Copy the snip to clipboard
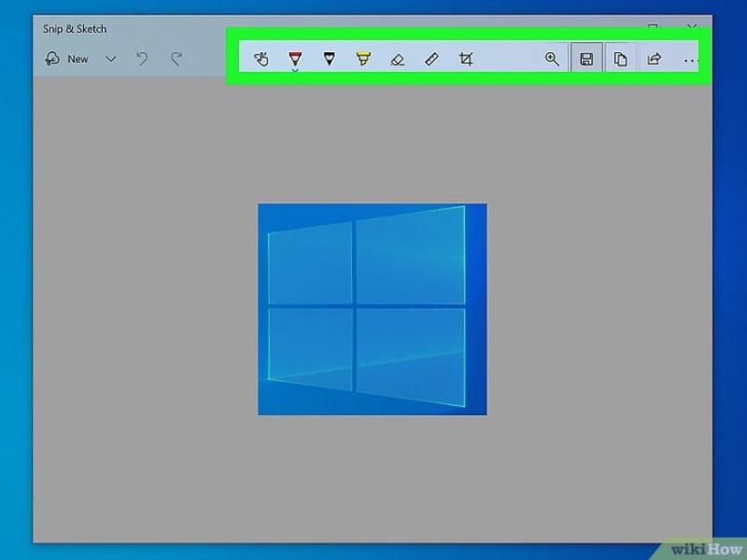 (620, 59)
